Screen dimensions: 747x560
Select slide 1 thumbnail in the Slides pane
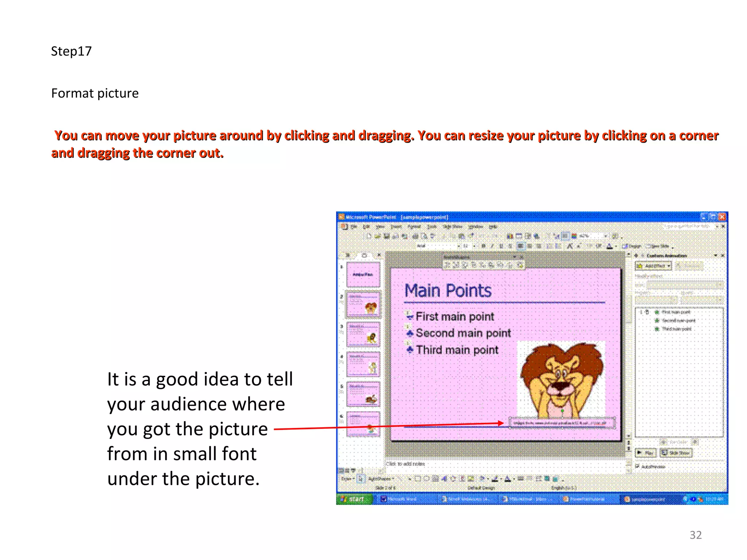tap(363, 275)
